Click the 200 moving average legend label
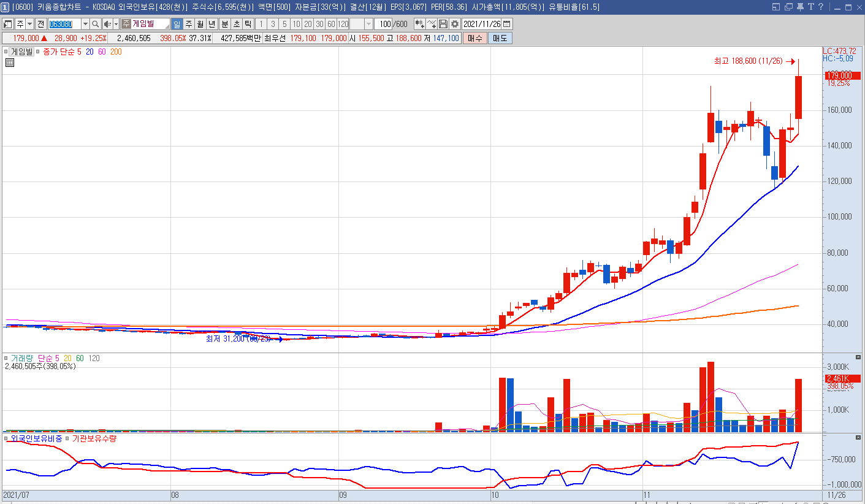Image resolution: width=865 pixels, height=504 pixels. (x=116, y=52)
